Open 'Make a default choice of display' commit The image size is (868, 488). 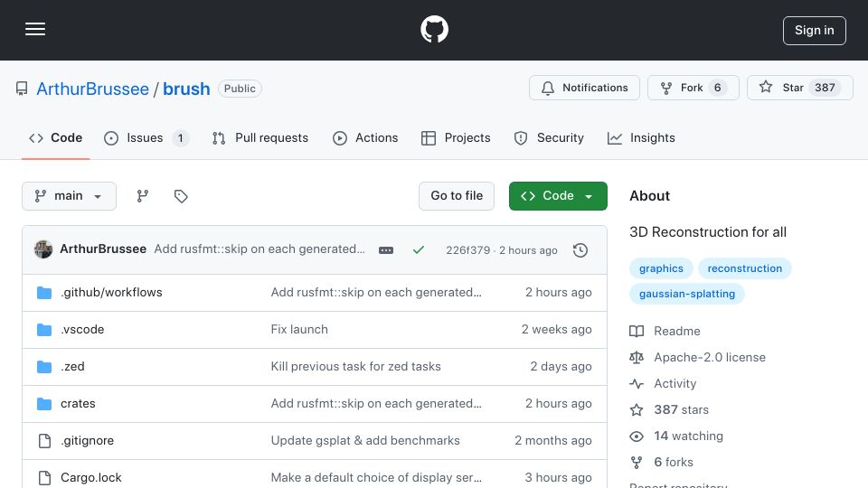click(376, 477)
